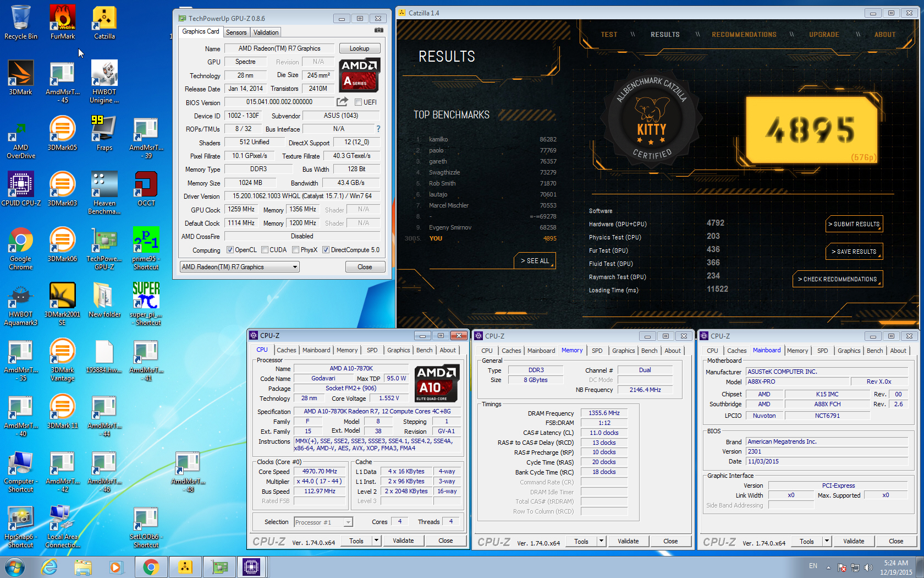Screen dimensions: 924x578
Task: Launch super_pi shortcut on desktop
Action: [146, 304]
